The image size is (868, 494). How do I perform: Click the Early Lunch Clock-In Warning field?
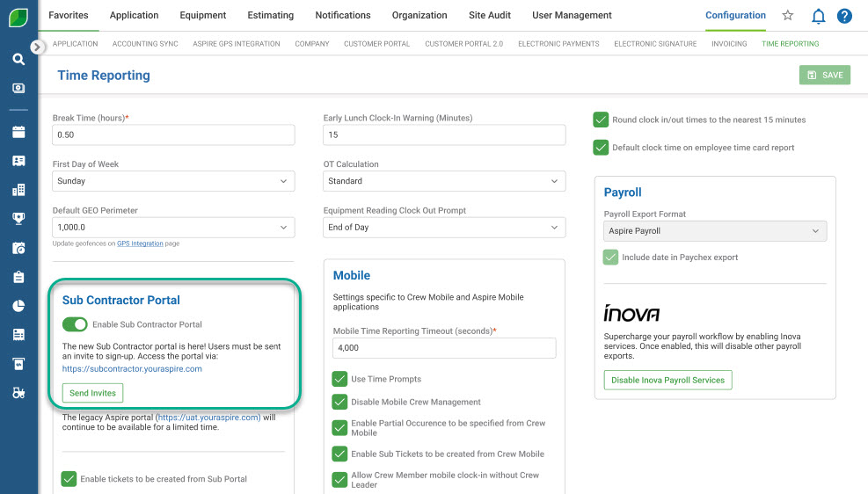coord(444,135)
